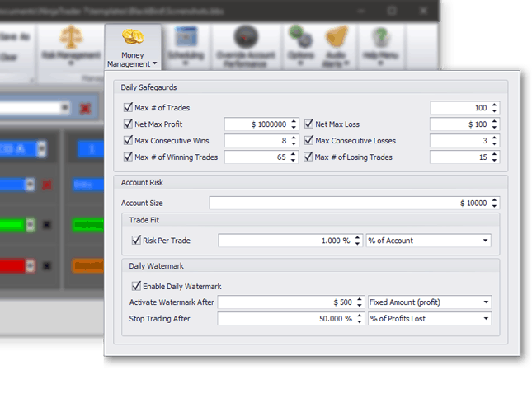Decrease the Net Max Loss amount
The width and height of the screenshot is (532, 412).
(x=494, y=127)
